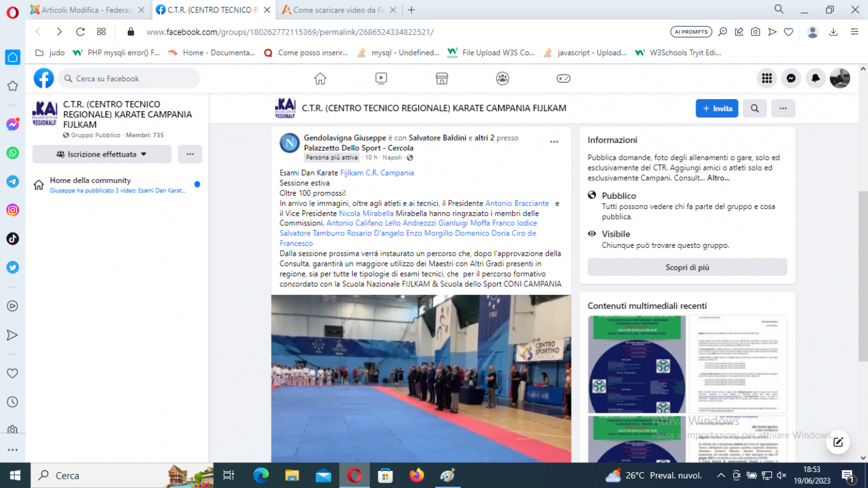Go forward in browser history
The width and height of the screenshot is (868, 488).
click(x=59, y=32)
